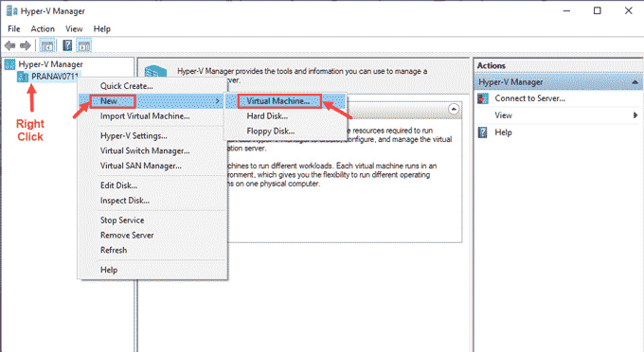The image size is (644, 352).
Task: Click Connect to Server action link
Action: 529,98
